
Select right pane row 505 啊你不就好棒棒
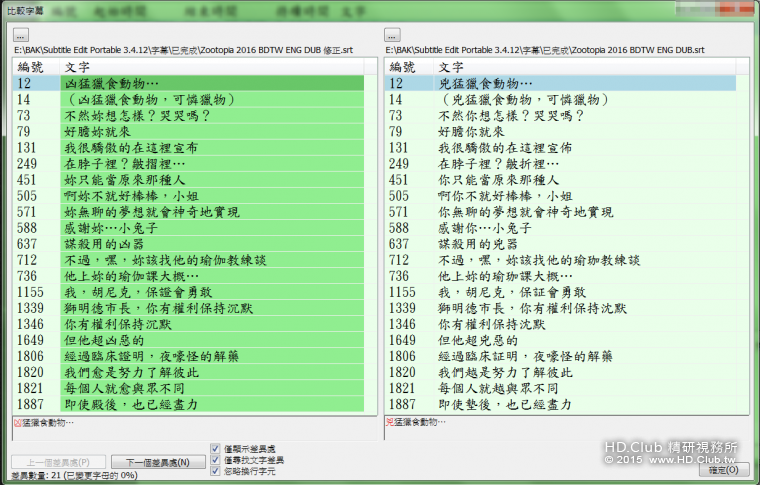(561, 196)
